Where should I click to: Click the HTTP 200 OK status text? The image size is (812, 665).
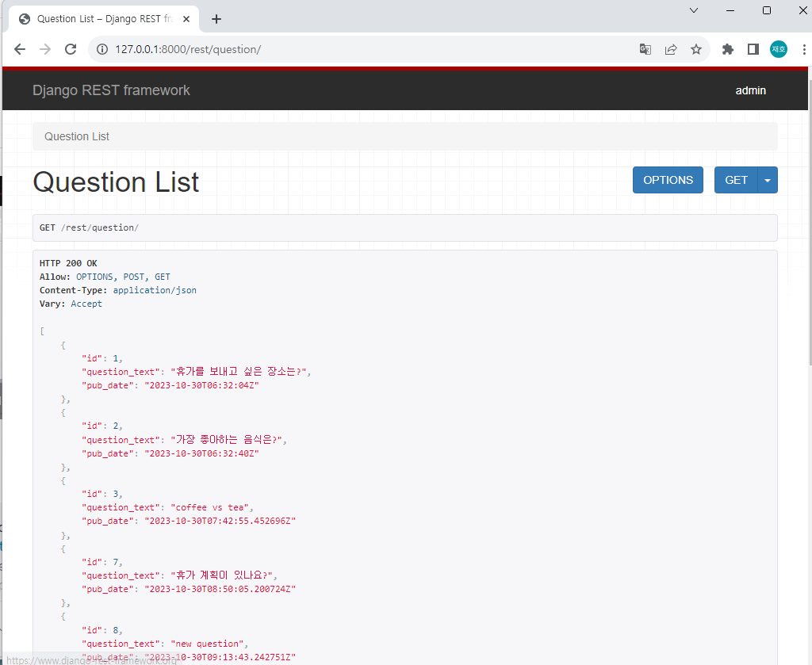click(x=68, y=263)
